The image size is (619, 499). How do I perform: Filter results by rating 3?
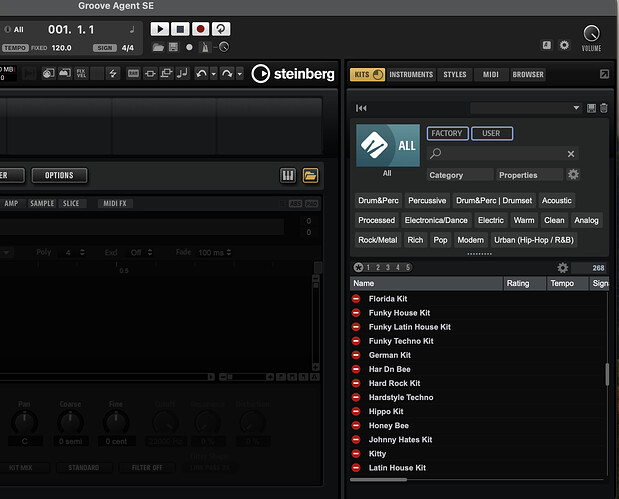point(388,268)
